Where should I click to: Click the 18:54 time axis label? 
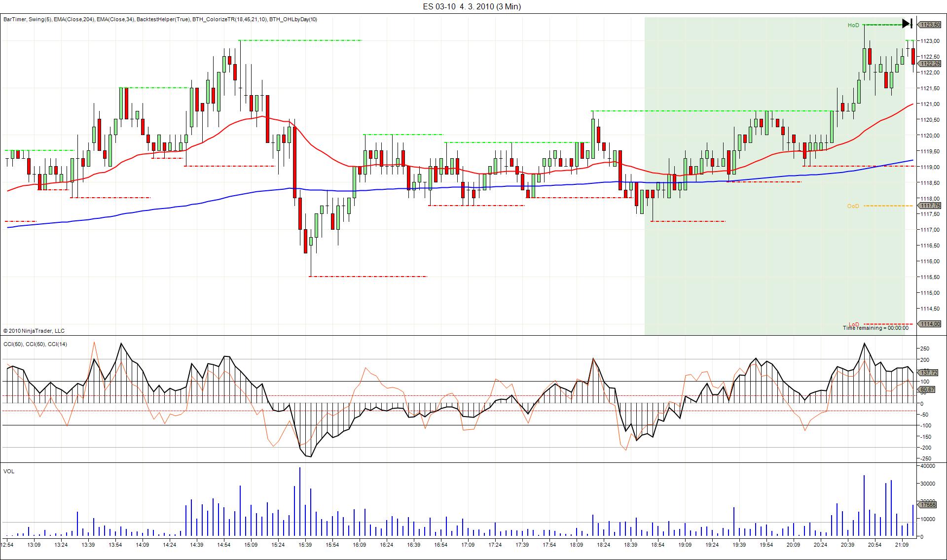click(x=657, y=545)
